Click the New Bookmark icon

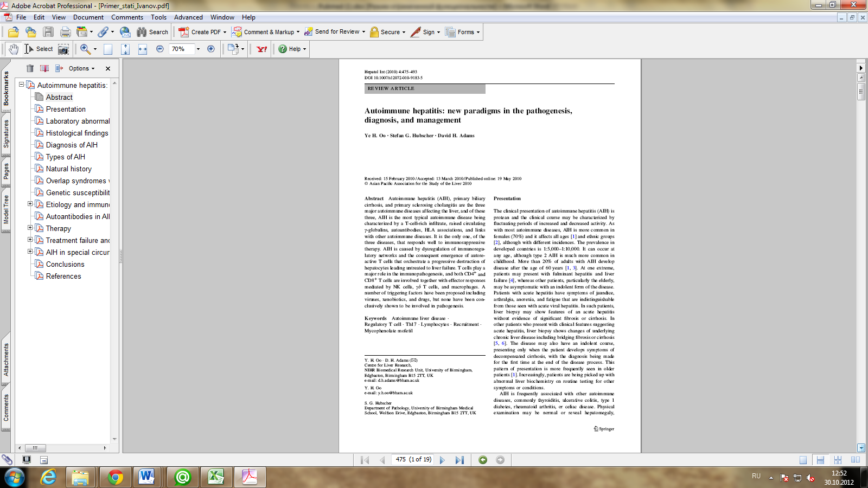[44, 68]
